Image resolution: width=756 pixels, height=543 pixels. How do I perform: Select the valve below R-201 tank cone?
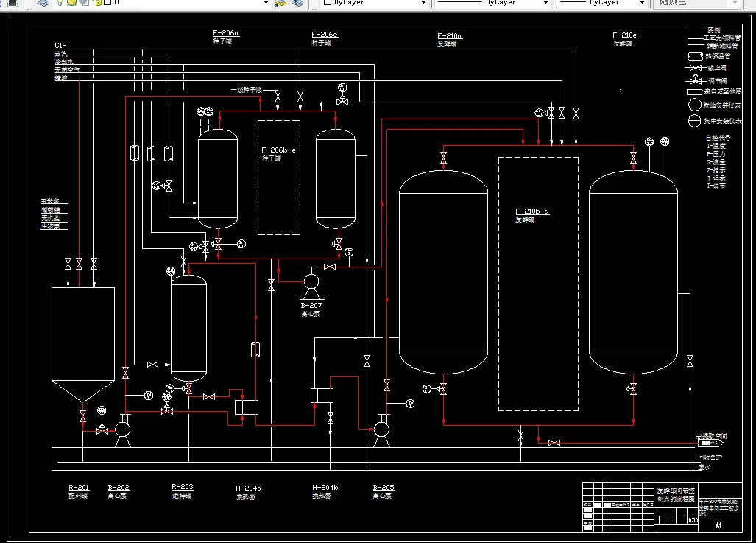point(83,417)
